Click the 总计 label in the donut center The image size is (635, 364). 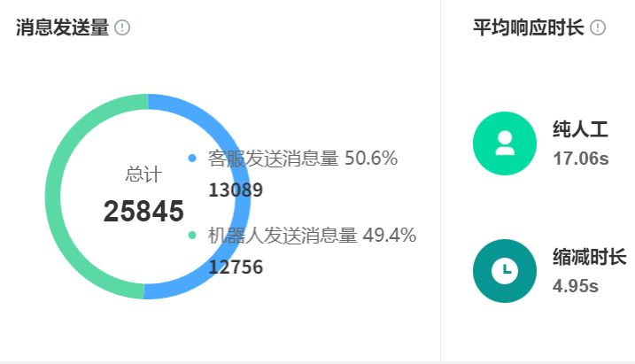tap(143, 174)
